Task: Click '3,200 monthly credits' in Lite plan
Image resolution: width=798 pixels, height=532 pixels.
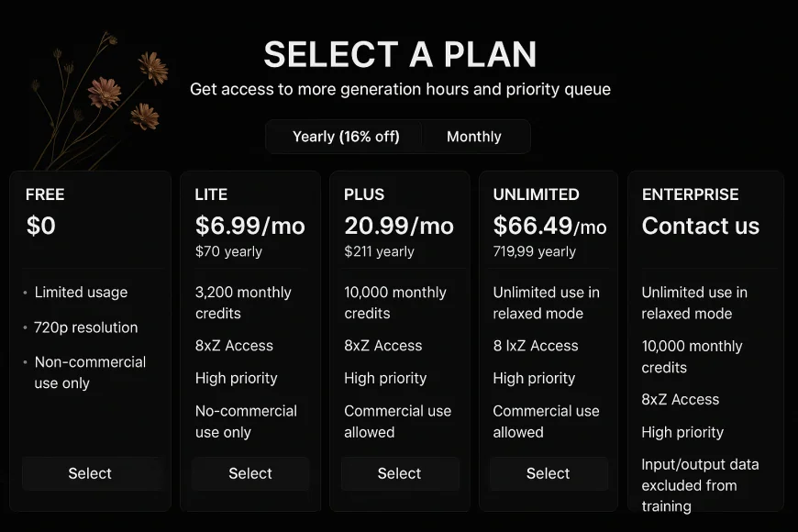Action: (x=243, y=303)
